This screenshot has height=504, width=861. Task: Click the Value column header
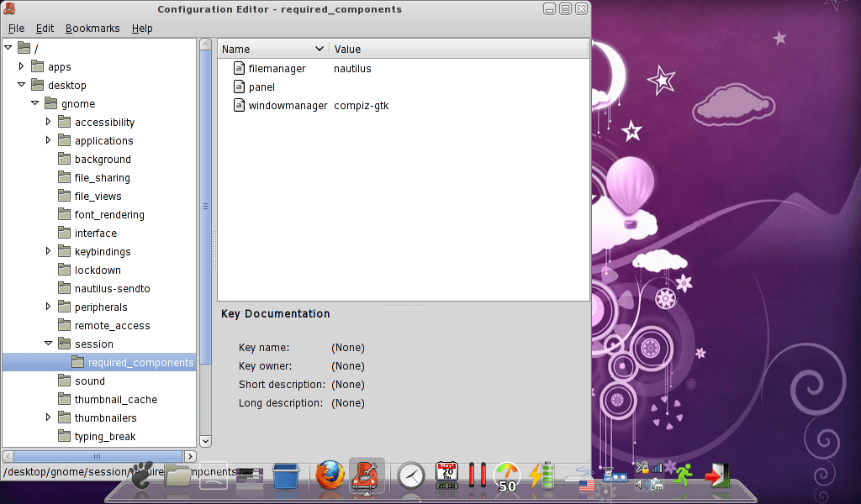click(x=458, y=49)
